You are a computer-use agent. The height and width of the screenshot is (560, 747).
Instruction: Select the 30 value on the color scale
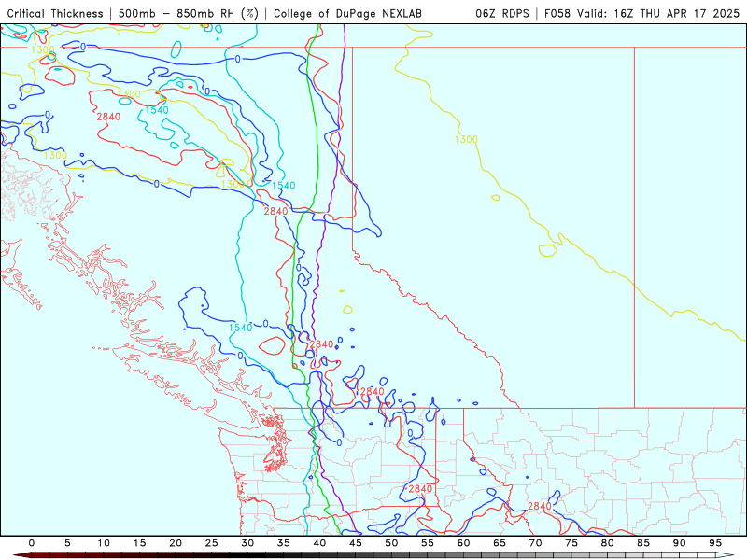coord(247,543)
